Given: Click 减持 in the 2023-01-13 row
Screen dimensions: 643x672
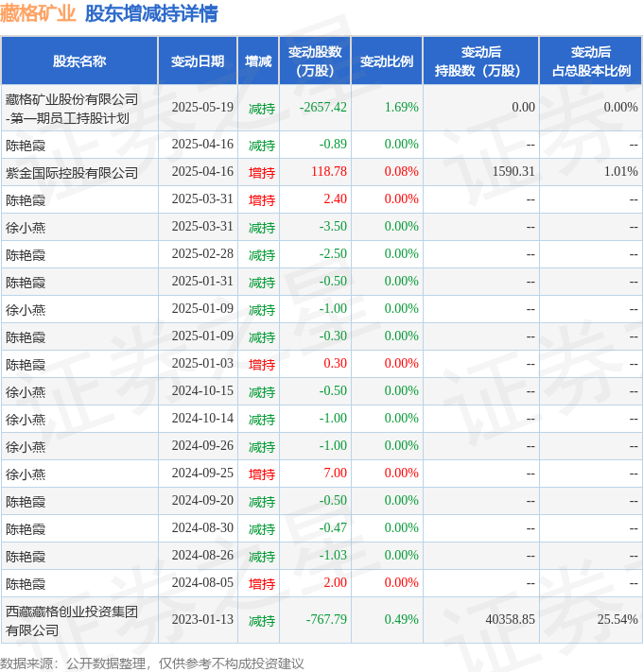Looking at the screenshot, I should coord(262,621).
